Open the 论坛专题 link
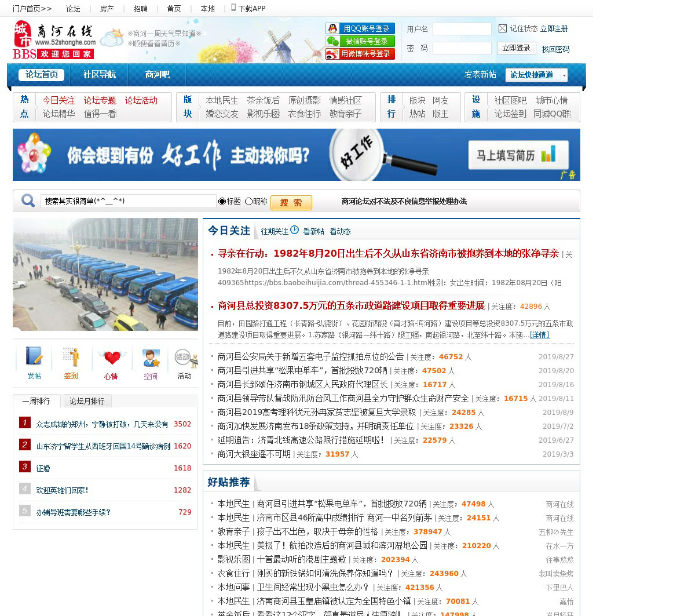The width and height of the screenshot is (695, 616). point(100,100)
